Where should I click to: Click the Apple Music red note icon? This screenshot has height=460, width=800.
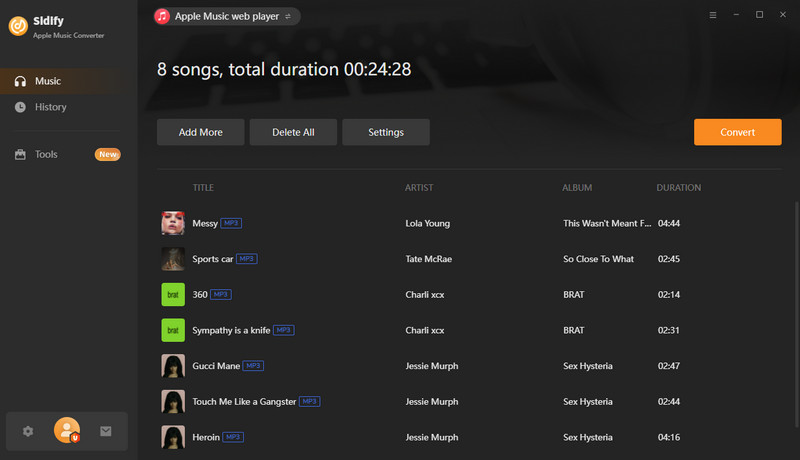[x=162, y=16]
